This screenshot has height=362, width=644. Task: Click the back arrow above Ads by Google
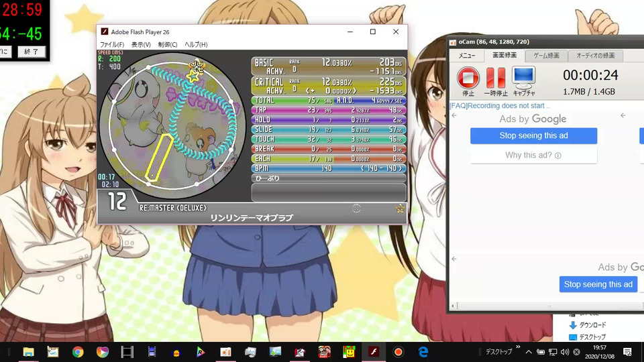(454, 115)
